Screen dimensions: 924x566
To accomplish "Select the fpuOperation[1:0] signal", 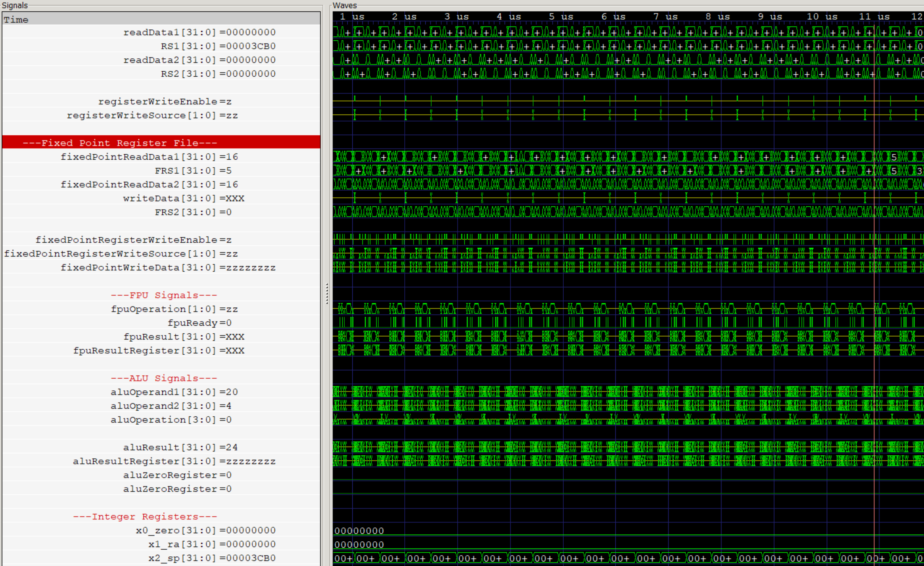I will [161, 309].
